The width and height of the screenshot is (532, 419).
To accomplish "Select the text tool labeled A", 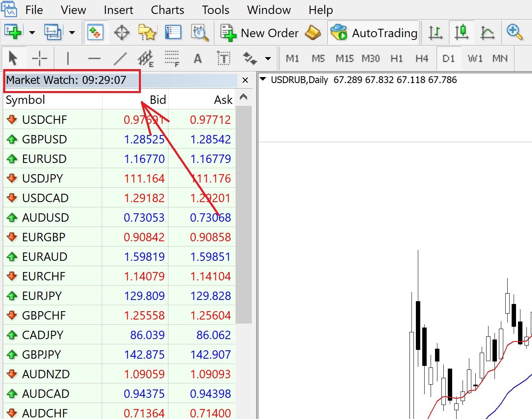I will pyautogui.click(x=198, y=59).
